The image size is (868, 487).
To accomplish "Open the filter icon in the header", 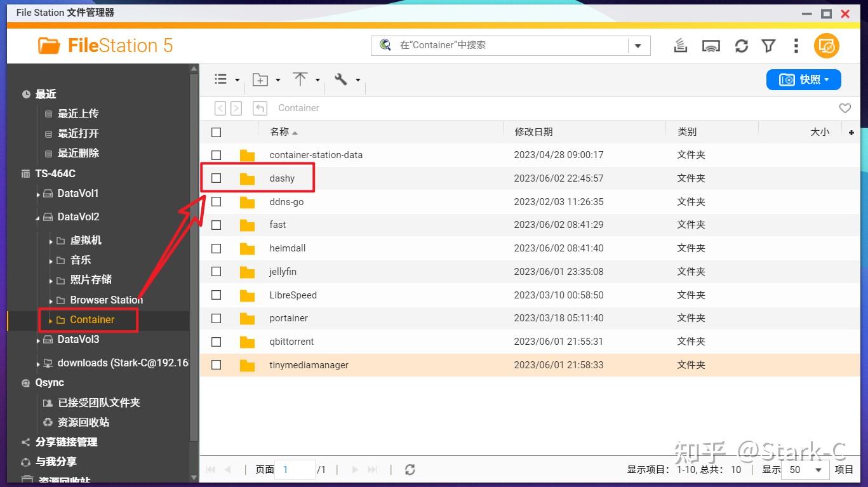I will 768,45.
